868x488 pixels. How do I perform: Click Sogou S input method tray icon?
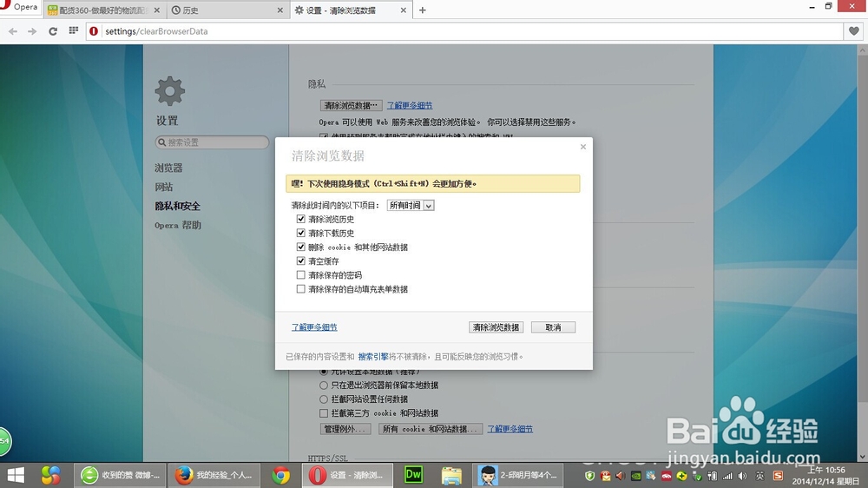tap(778, 476)
